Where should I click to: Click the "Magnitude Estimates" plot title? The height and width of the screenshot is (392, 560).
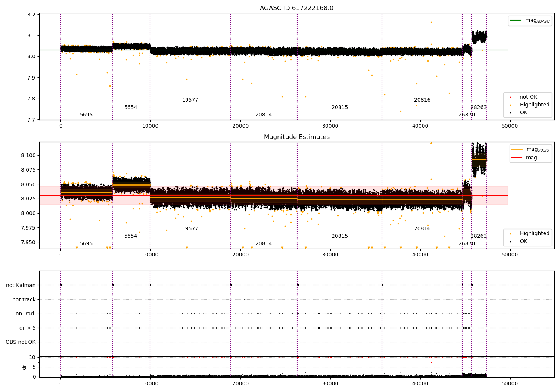coord(296,137)
